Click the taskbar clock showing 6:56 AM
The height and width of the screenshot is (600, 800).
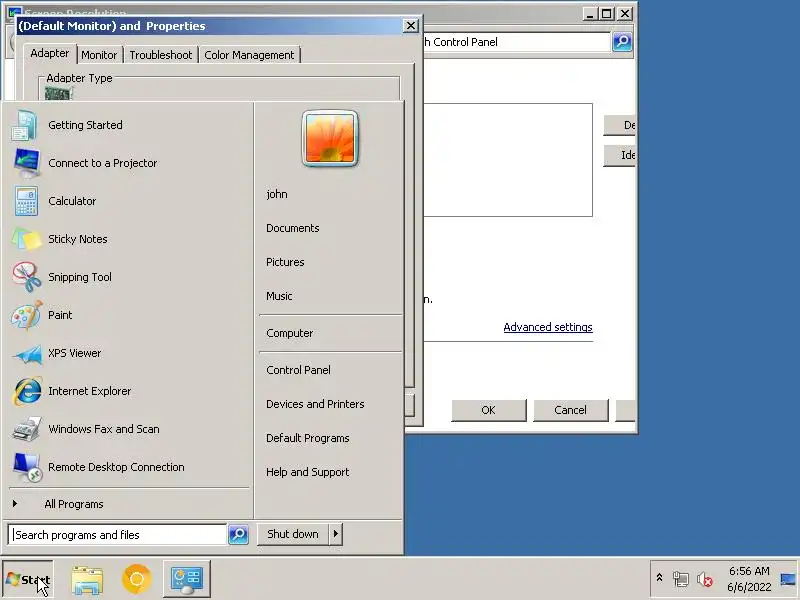point(749,579)
